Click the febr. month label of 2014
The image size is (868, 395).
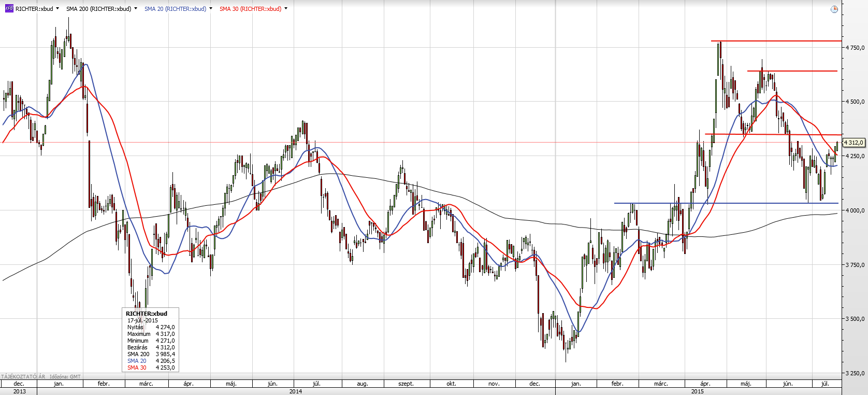coord(104,384)
